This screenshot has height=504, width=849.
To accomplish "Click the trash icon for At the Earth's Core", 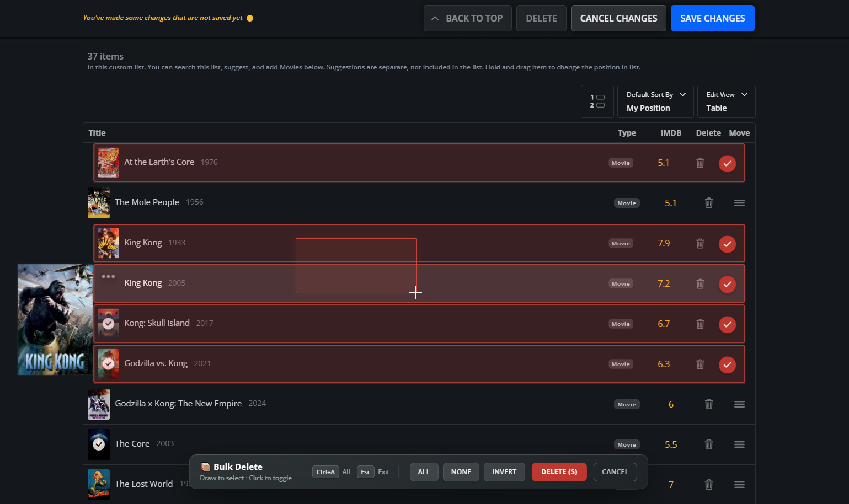I will (700, 163).
